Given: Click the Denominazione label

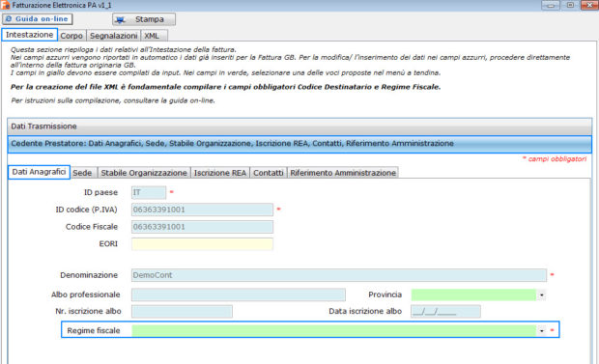Looking at the screenshot, I should tap(89, 275).
